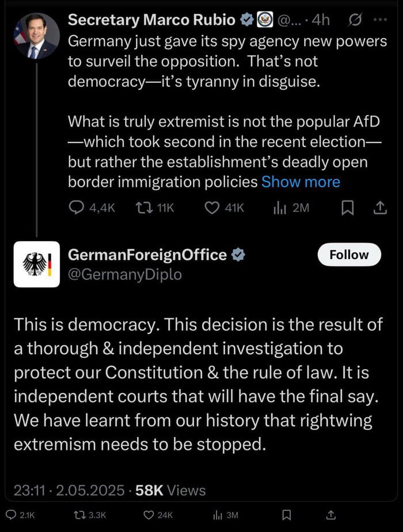The height and width of the screenshot is (532, 403).
Task: Expand the tweet using Show more
Action: pos(301,181)
